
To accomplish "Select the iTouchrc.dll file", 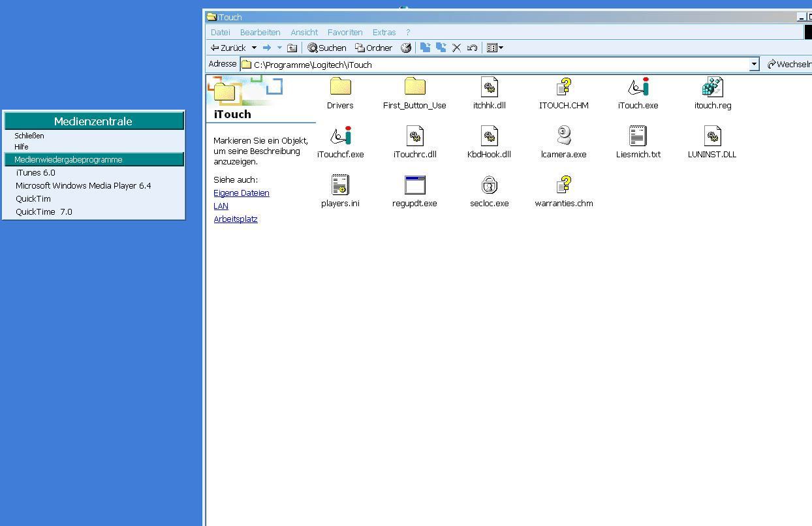I will click(x=414, y=142).
